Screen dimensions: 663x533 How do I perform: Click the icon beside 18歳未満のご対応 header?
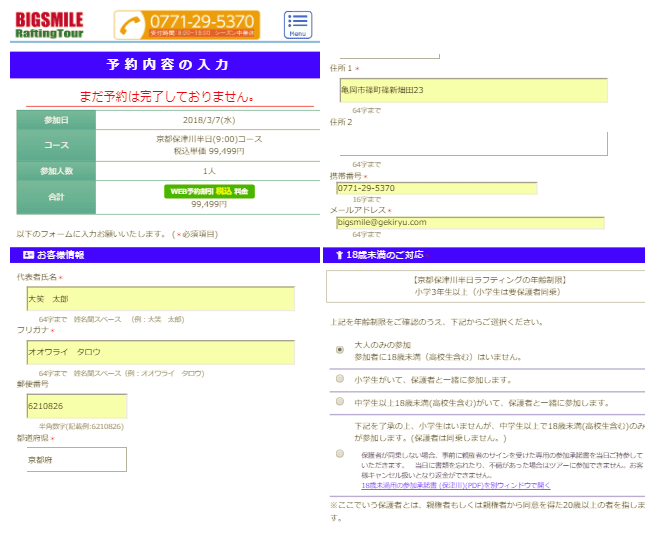pos(339,255)
